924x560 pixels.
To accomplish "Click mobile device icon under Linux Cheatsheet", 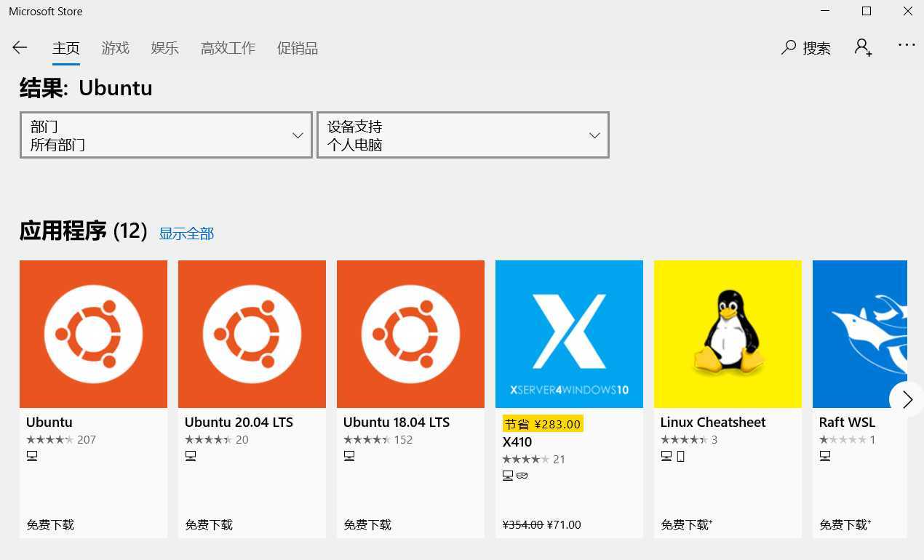I will pos(681,456).
